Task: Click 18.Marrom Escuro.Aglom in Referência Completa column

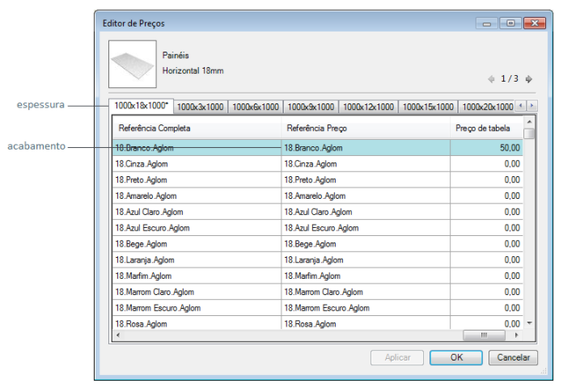Action: (x=197, y=308)
